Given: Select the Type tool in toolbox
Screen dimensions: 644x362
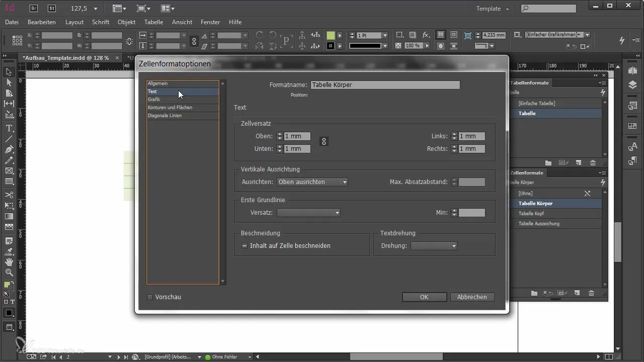Looking at the screenshot, I should tap(9, 128).
